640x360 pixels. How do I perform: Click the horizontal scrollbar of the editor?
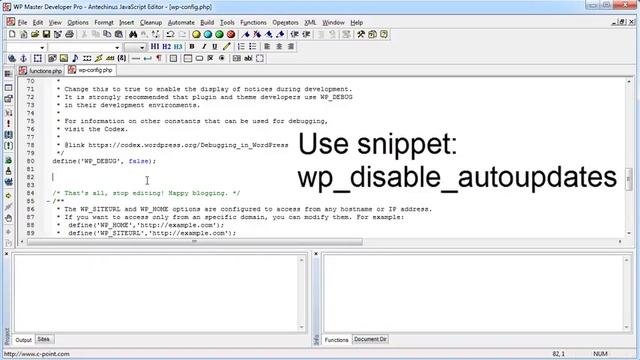click(x=195, y=242)
